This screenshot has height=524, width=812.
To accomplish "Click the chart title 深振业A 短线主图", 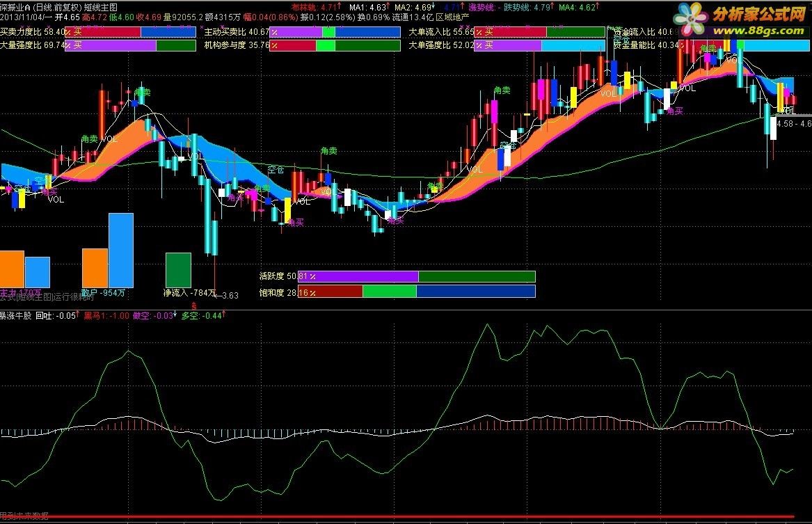I will [x=59, y=7].
